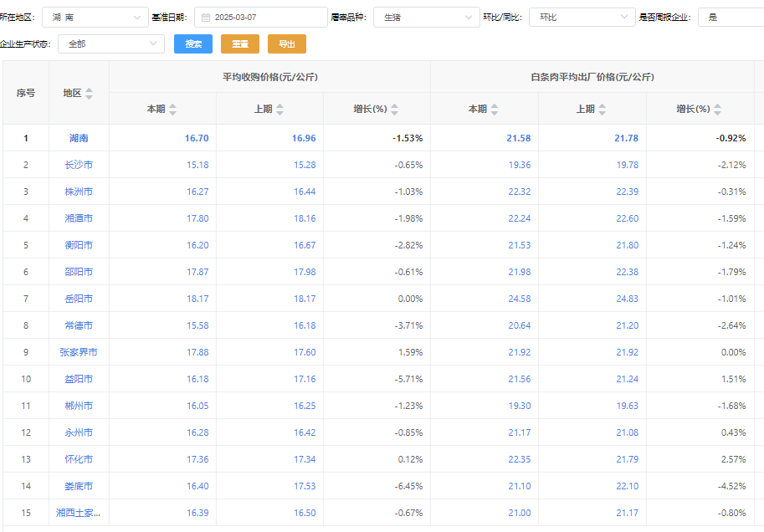Sort by 白条肉 上期 column icon
Screen dimensions: 764x532
pyautogui.click(x=602, y=110)
